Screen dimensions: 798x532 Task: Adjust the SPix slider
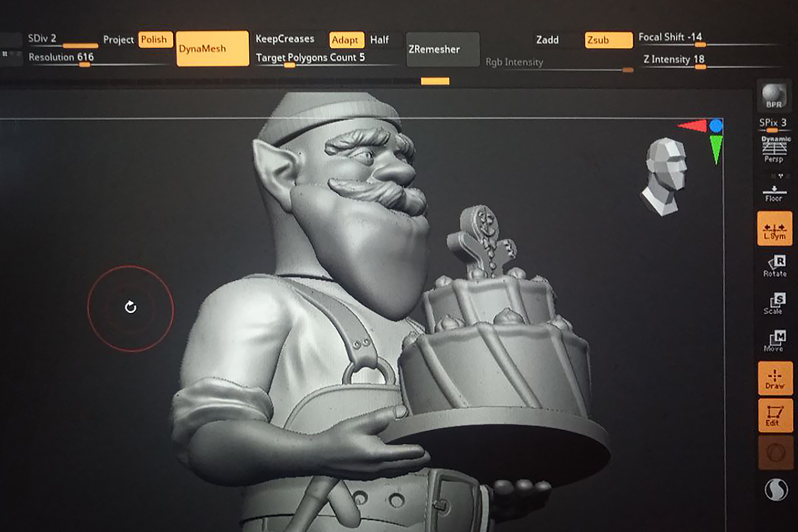point(773,124)
